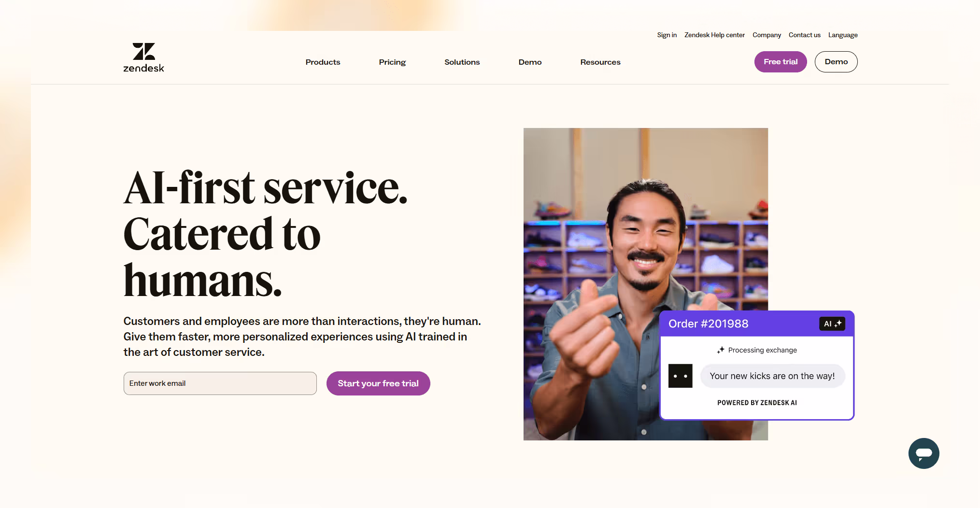Click the bot avatar face icon

pos(680,376)
